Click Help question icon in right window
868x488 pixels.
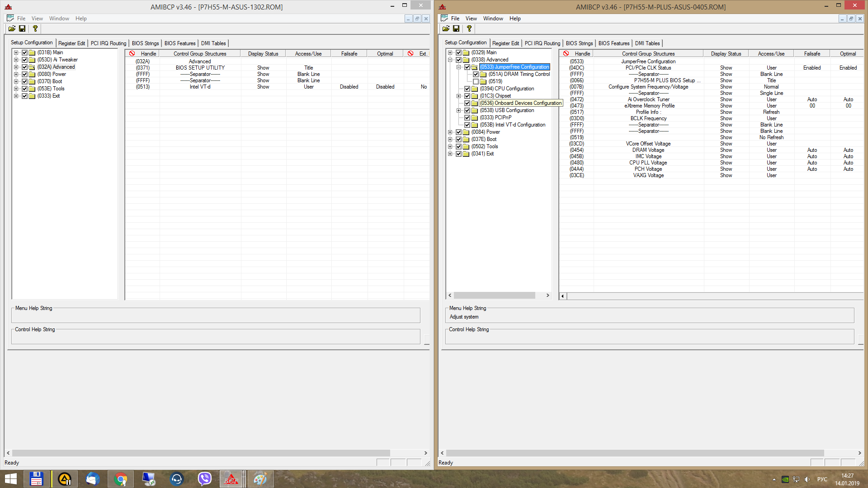pyautogui.click(x=469, y=28)
